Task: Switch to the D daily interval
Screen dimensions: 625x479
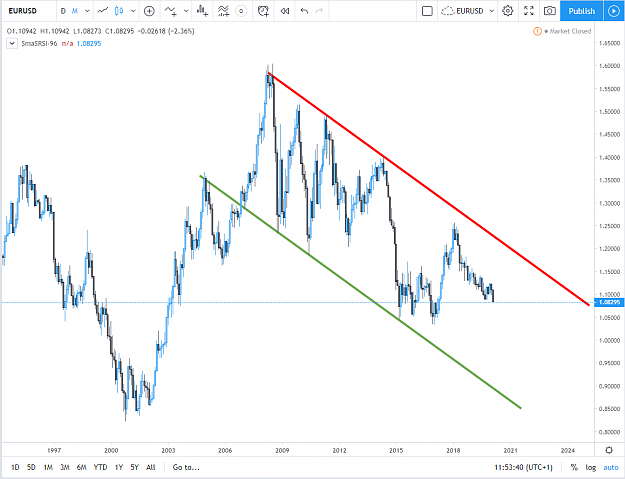Action: coord(63,11)
